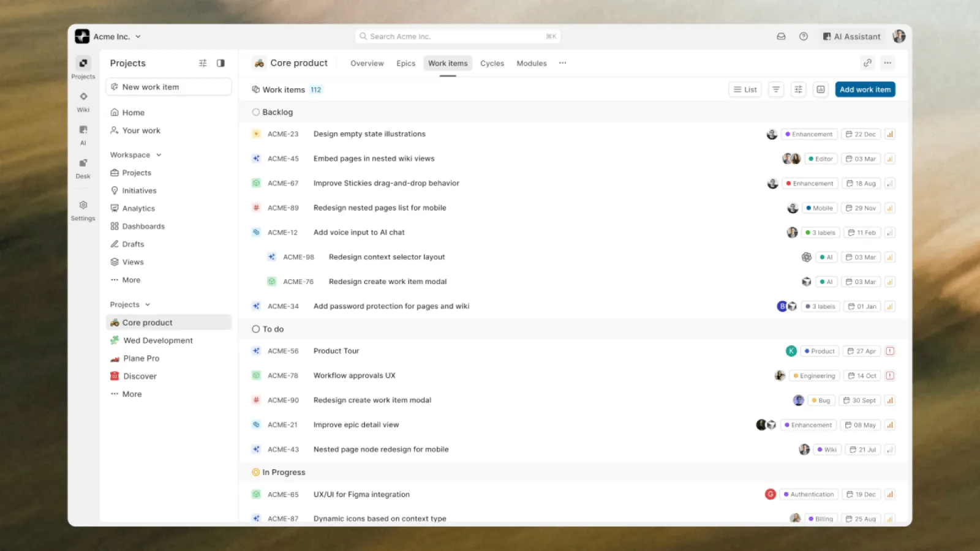980x551 pixels.
Task: Open the analytics icon beside Add work item
Action: tap(821, 89)
